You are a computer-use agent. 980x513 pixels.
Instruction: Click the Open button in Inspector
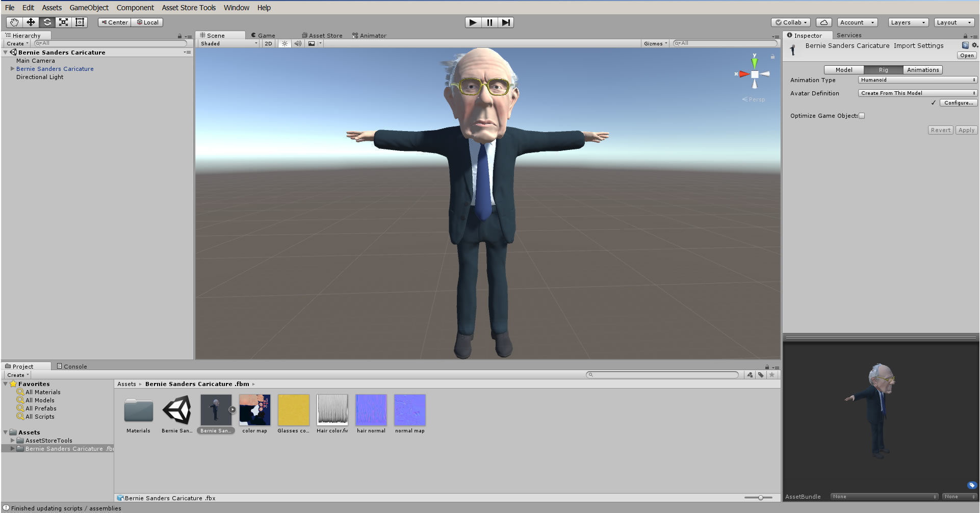[x=967, y=56]
